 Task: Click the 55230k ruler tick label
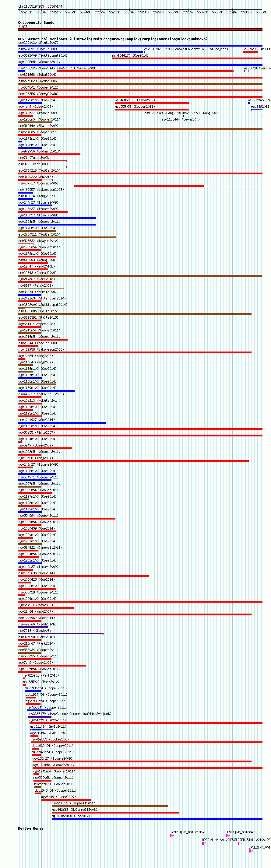[70, 12]
